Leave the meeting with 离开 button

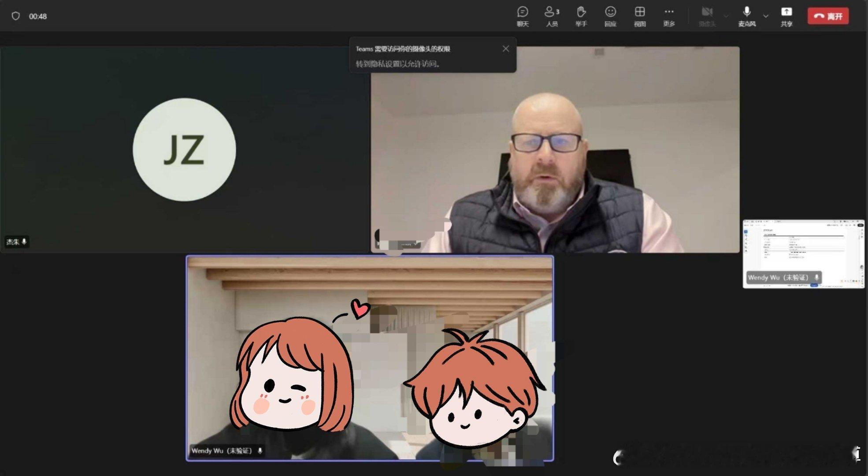pyautogui.click(x=828, y=16)
